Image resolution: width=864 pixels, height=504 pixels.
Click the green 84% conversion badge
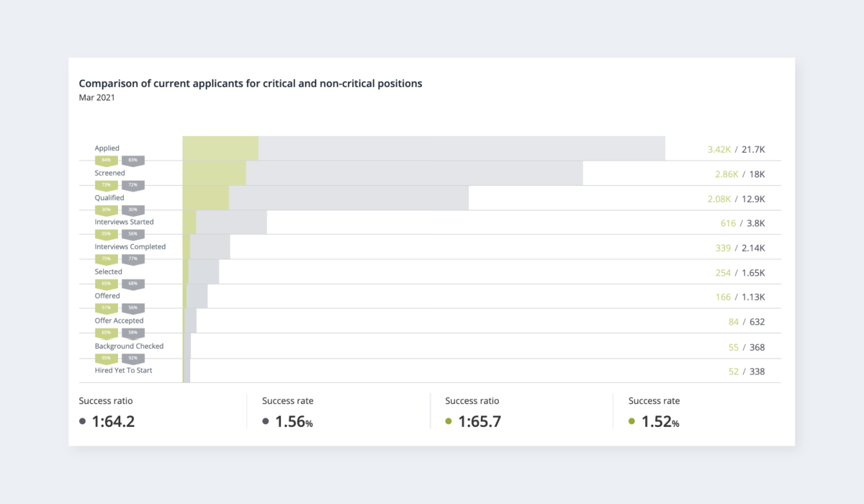point(106,160)
